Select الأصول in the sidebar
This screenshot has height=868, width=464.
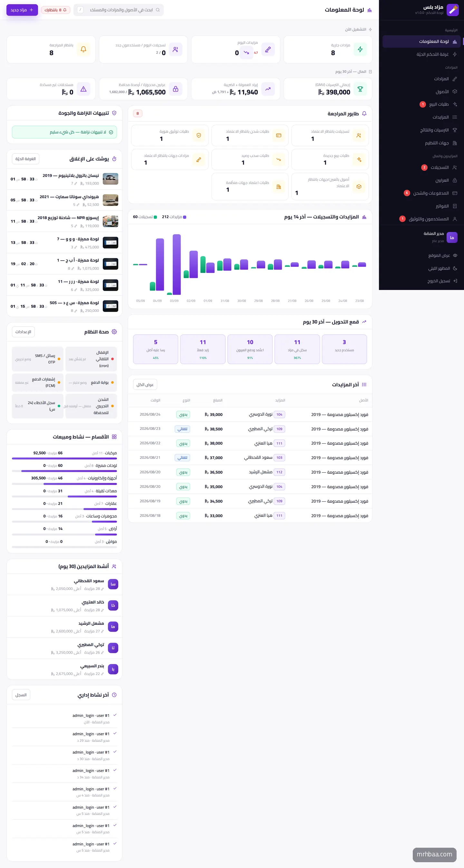tap(421, 92)
